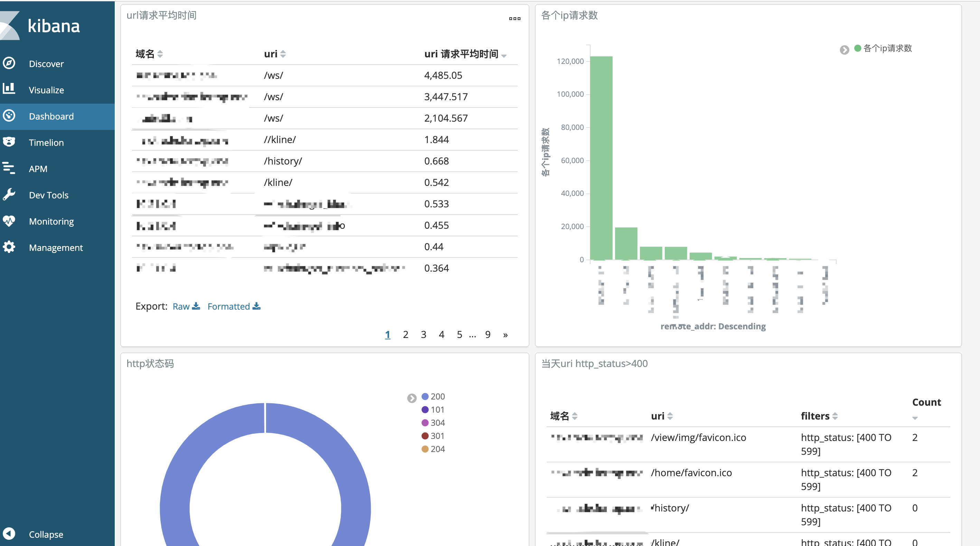Click the 204 legend color dot

click(425, 449)
